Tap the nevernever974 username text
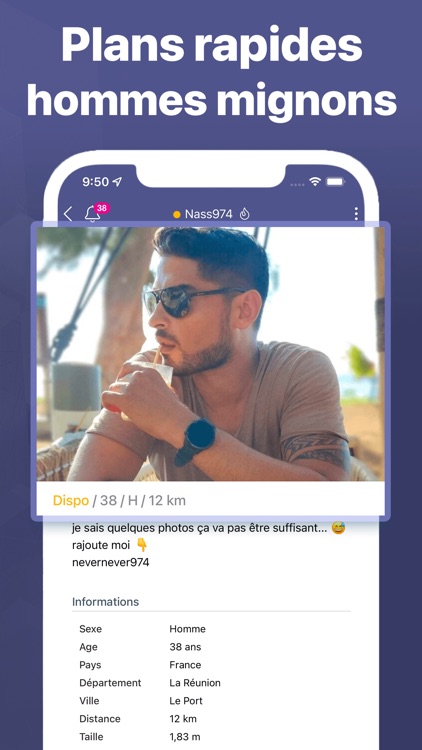The height and width of the screenshot is (750, 422). [111, 562]
